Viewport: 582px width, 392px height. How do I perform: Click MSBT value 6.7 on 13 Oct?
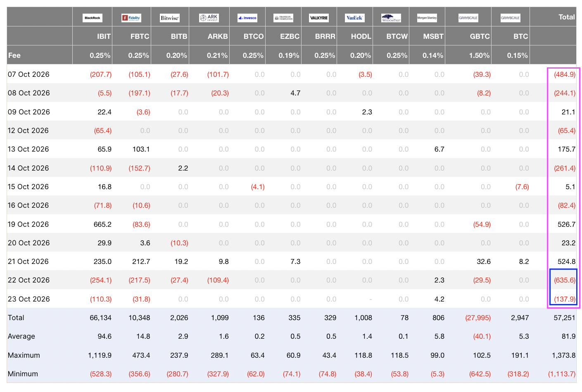point(439,149)
